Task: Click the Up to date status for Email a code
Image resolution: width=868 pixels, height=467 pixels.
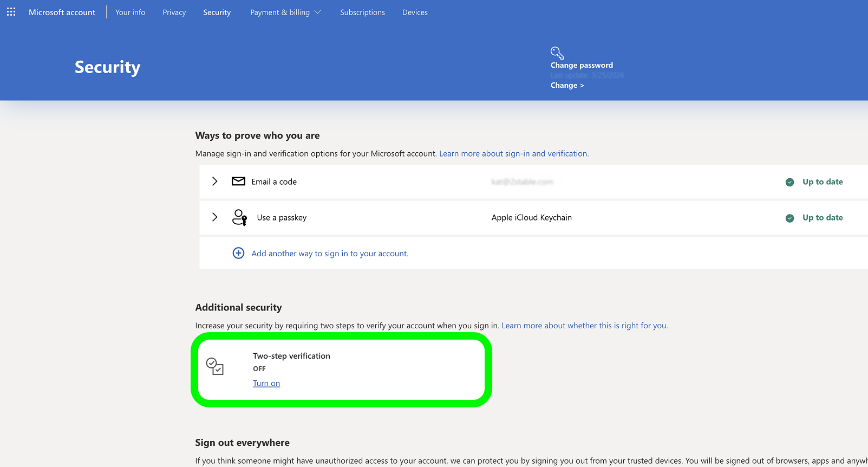Action: (823, 182)
